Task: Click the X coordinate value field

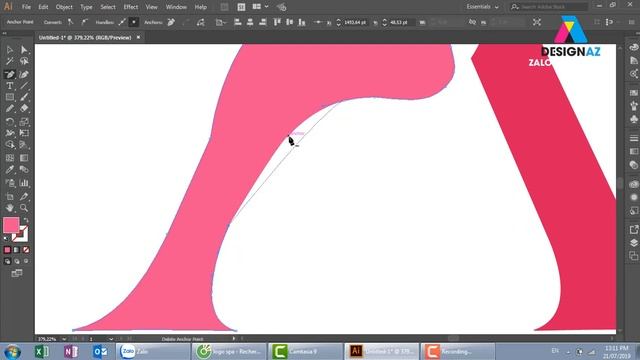Action: point(355,22)
